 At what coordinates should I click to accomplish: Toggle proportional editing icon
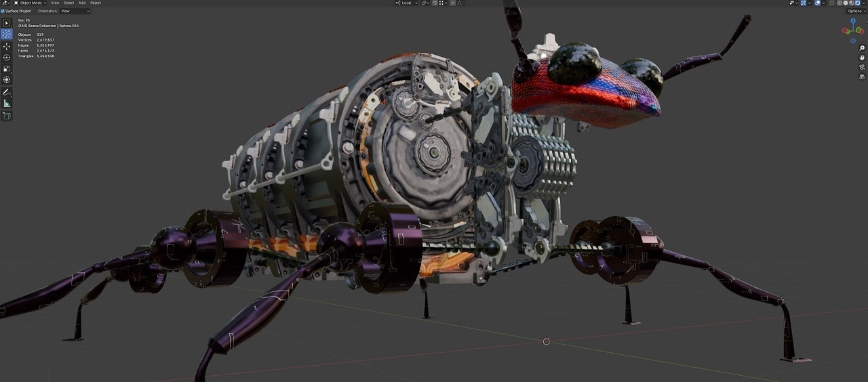pos(453,3)
